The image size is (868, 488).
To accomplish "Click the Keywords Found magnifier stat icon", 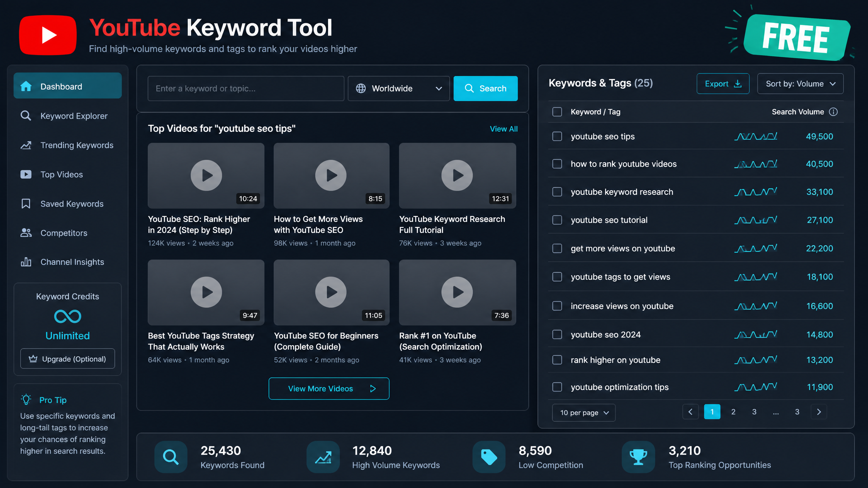I will click(171, 457).
